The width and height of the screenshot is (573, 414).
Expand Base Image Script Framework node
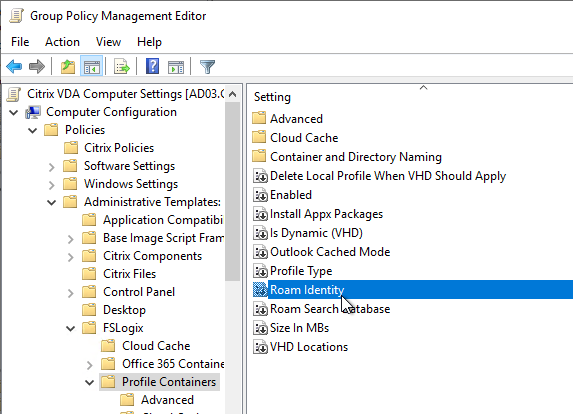click(71, 239)
